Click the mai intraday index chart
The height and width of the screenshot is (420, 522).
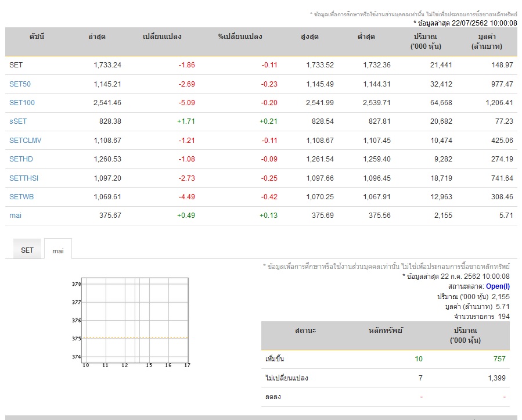pyautogui.click(x=136, y=320)
